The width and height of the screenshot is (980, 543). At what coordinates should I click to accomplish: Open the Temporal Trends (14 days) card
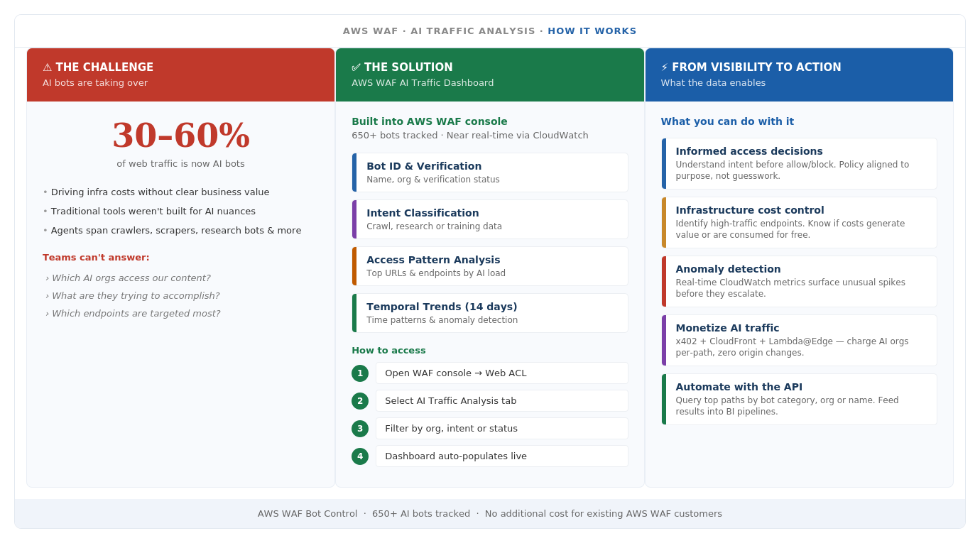pyautogui.click(x=490, y=313)
